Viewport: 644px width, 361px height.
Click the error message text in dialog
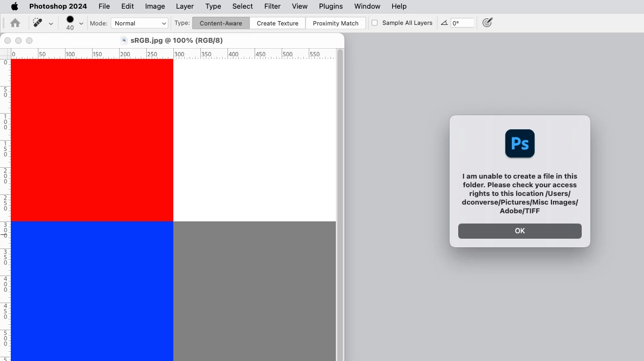pos(520,193)
